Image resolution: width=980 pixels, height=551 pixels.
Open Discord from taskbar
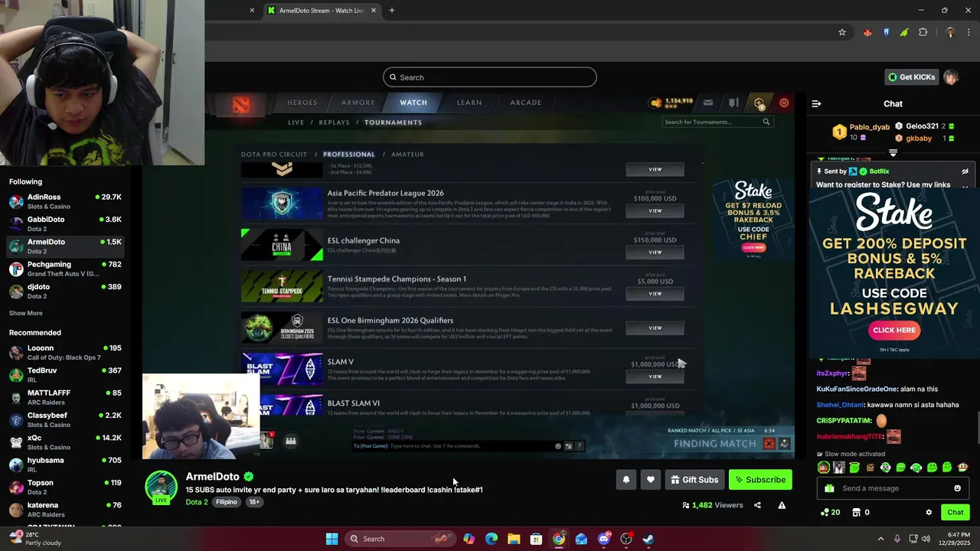pyautogui.click(x=604, y=539)
